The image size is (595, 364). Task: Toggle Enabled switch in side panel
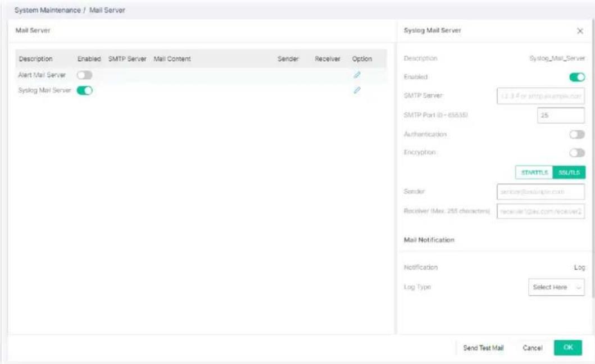(x=577, y=77)
